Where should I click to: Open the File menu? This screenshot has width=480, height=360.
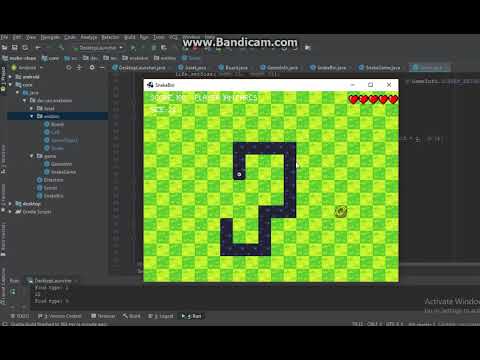point(4,37)
